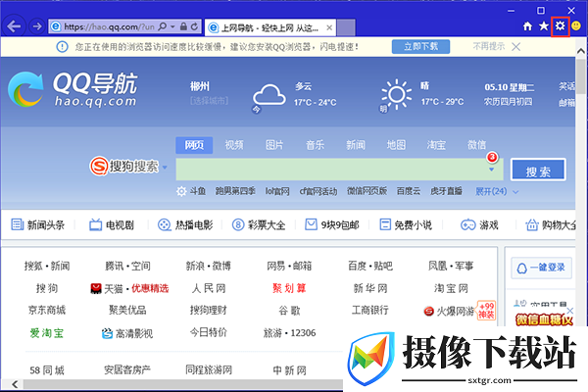This screenshot has height=392, width=588.
Task: Close the 微信血糖仪 ad
Action: pos(570,311)
